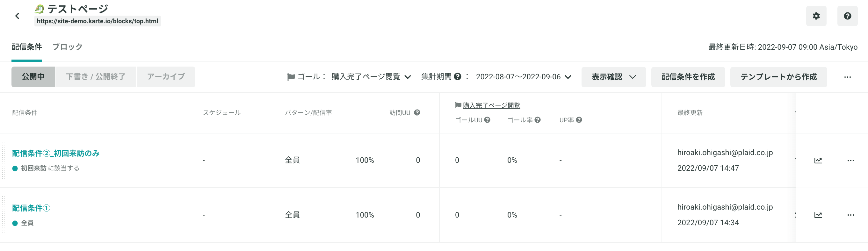Go back using the left chevron arrow
Screen dimensions: 868x251
coord(17,16)
